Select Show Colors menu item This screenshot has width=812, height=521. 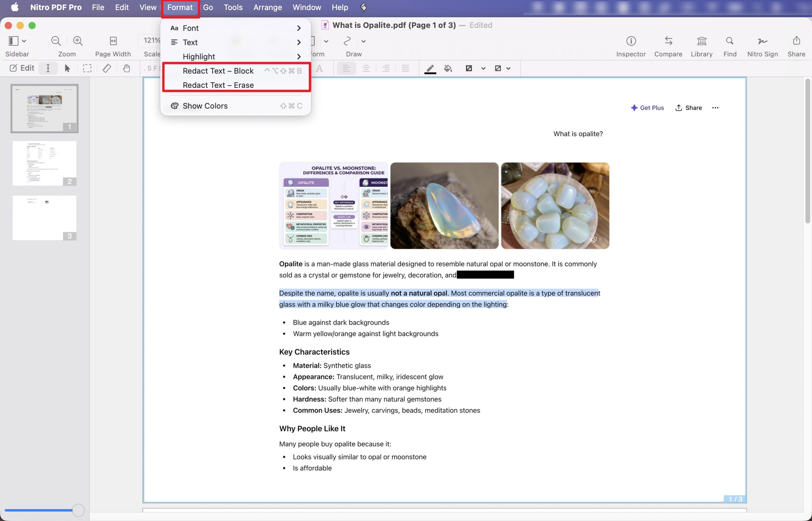pyautogui.click(x=235, y=106)
